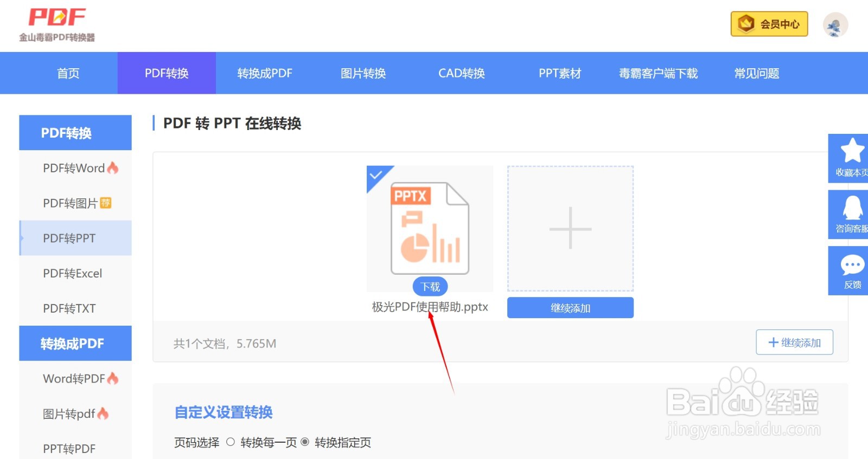Image resolution: width=868 pixels, height=459 pixels.
Task: Select the PDF转换 navigation tab
Action: (167, 73)
